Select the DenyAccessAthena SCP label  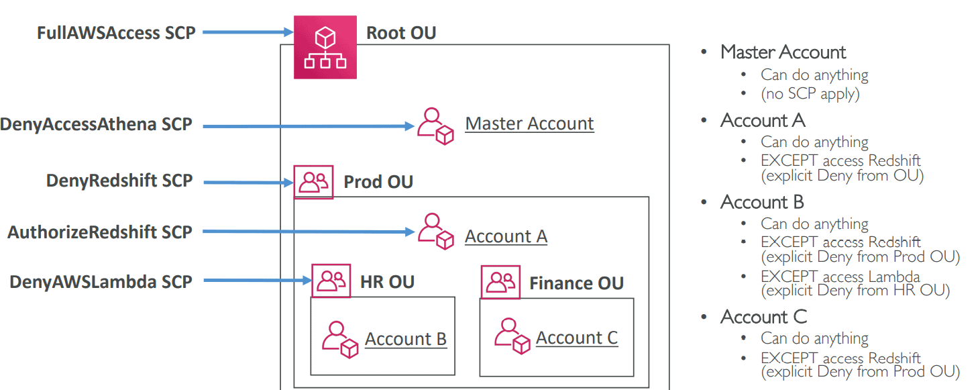click(96, 124)
